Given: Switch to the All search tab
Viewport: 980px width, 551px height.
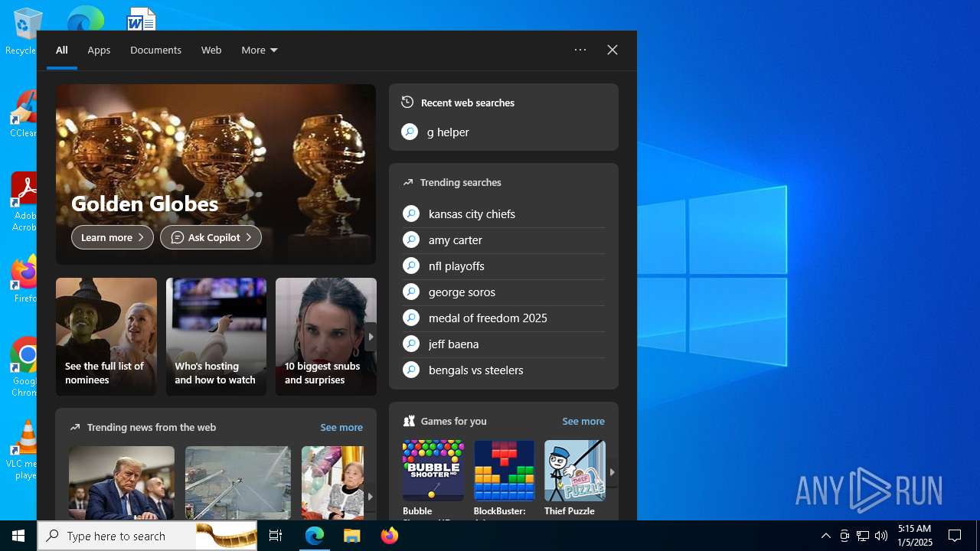Looking at the screenshot, I should tap(62, 51).
